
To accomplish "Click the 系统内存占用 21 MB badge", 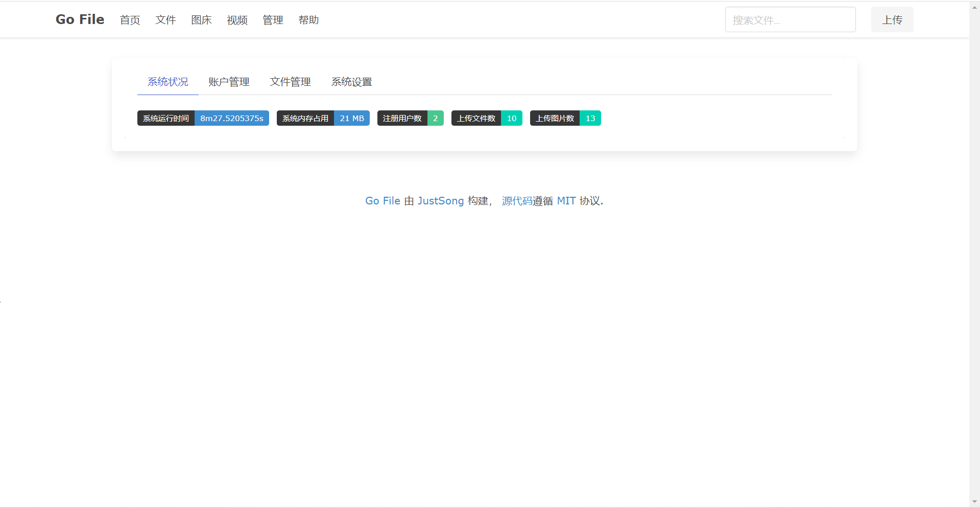I will 323,118.
